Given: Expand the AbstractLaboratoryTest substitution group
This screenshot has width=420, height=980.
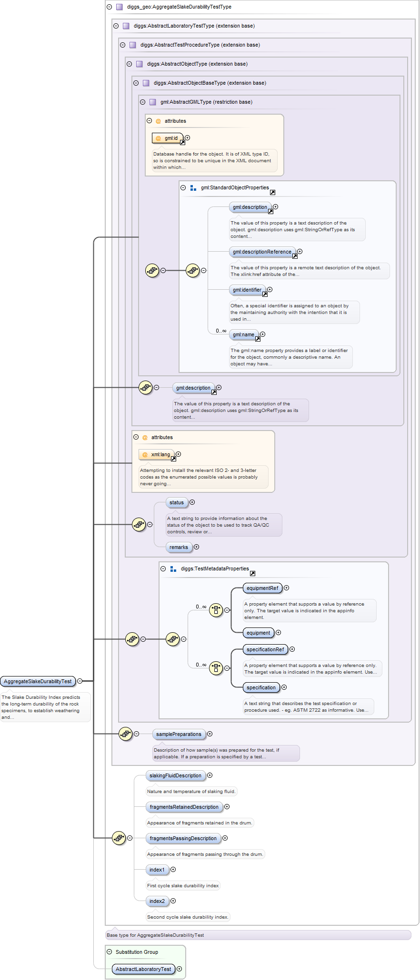Looking at the screenshot, I should pyautogui.click(x=180, y=969).
